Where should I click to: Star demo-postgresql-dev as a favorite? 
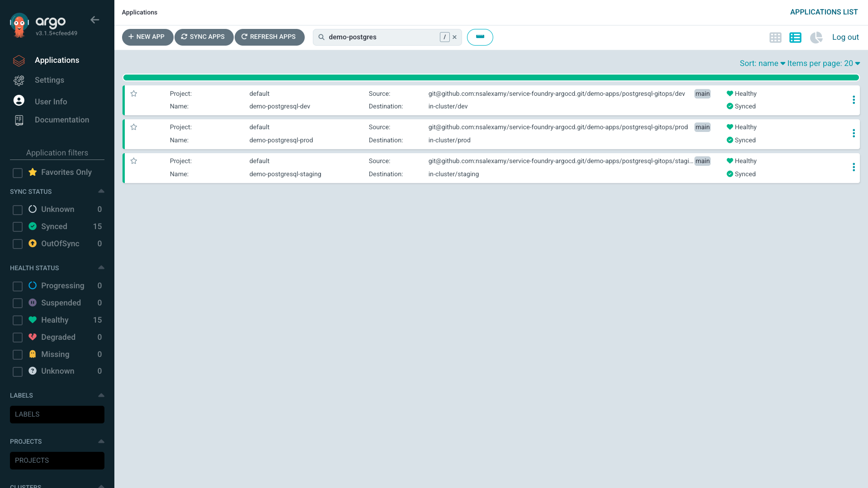tap(133, 94)
